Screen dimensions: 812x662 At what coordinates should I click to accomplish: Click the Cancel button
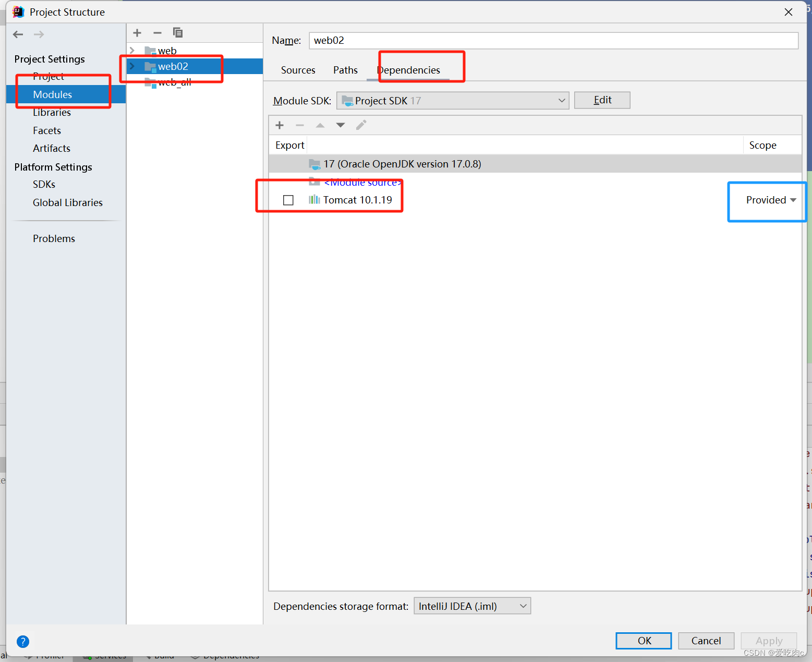click(706, 641)
